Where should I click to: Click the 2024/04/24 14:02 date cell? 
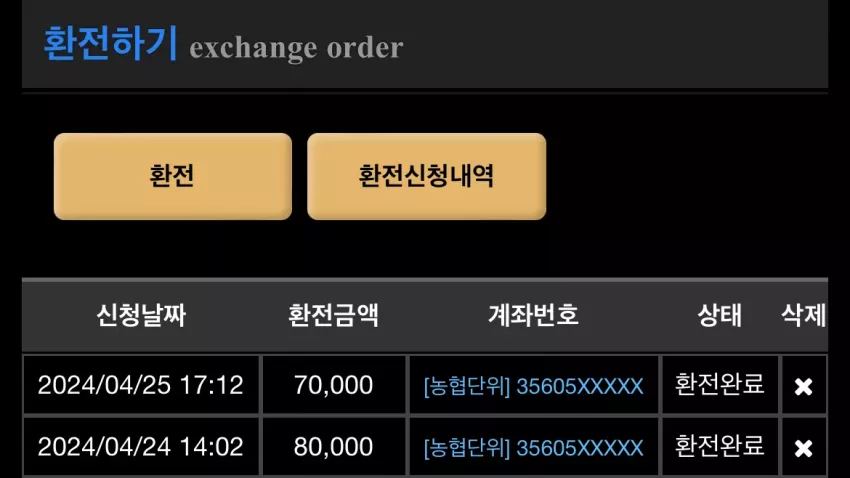click(x=141, y=447)
